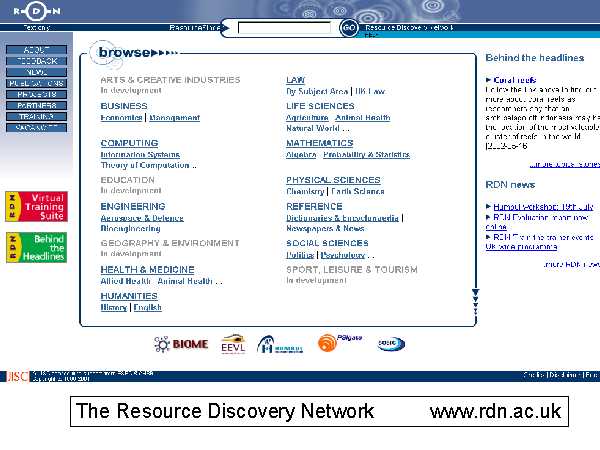The image size is (600, 450).
Task: Open the About sidebar button
Action: pyautogui.click(x=37, y=50)
